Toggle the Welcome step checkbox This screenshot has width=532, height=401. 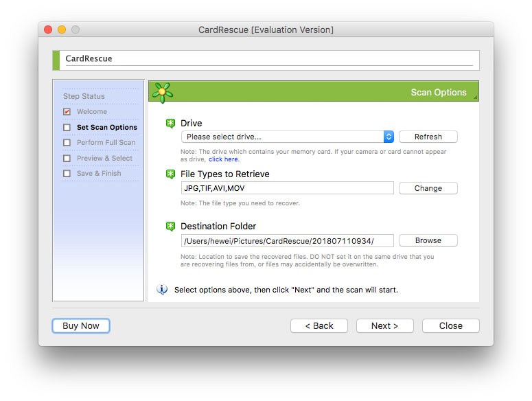click(x=67, y=112)
